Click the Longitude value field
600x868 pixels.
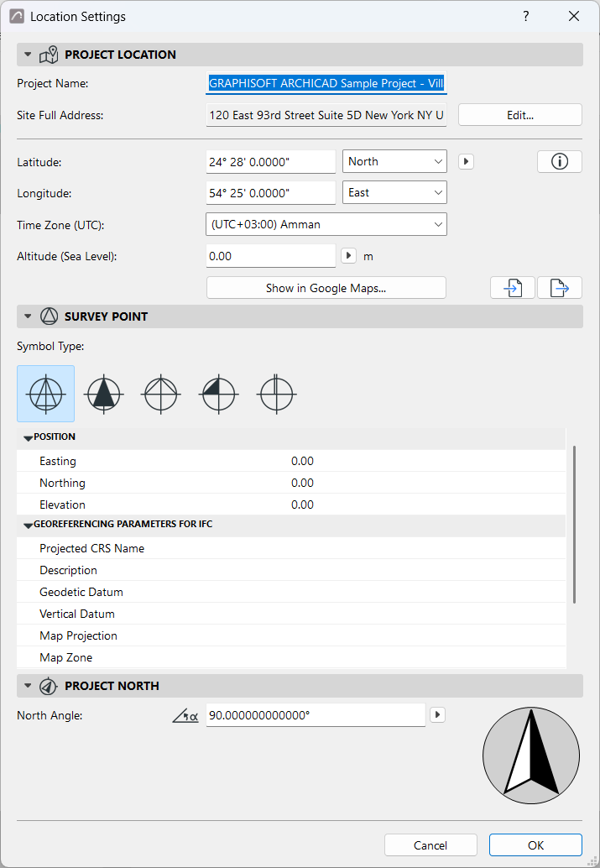click(x=271, y=193)
